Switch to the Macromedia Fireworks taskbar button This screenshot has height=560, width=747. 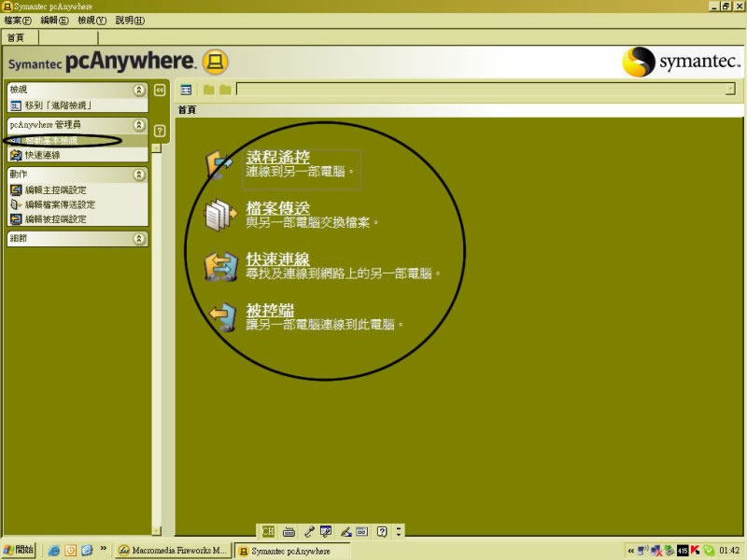pyautogui.click(x=174, y=551)
